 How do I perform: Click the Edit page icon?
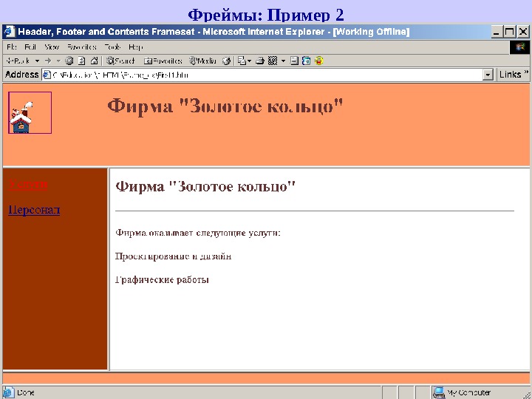pos(273,61)
